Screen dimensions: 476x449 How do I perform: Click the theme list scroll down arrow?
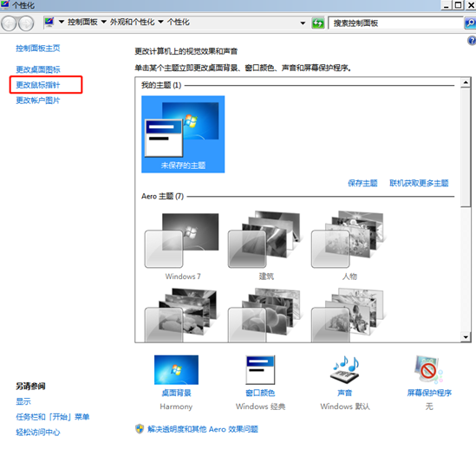point(466,336)
